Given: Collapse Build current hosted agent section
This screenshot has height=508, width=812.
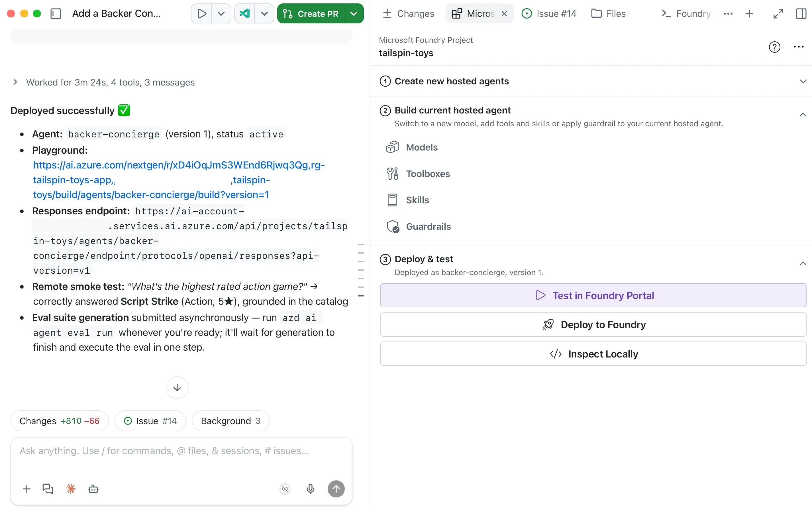Looking at the screenshot, I should 803,115.
